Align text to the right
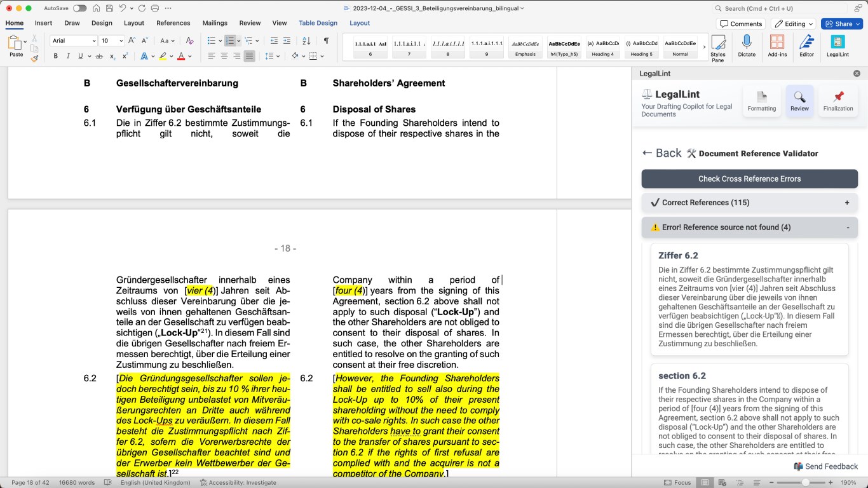Viewport: 868px width, 488px height. pyautogui.click(x=237, y=56)
